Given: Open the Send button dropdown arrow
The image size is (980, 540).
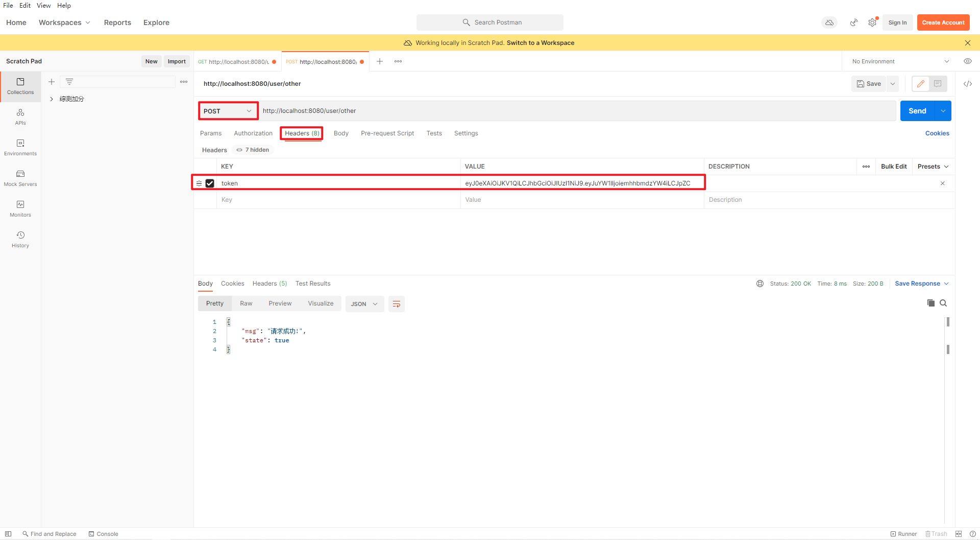Looking at the screenshot, I should 943,111.
